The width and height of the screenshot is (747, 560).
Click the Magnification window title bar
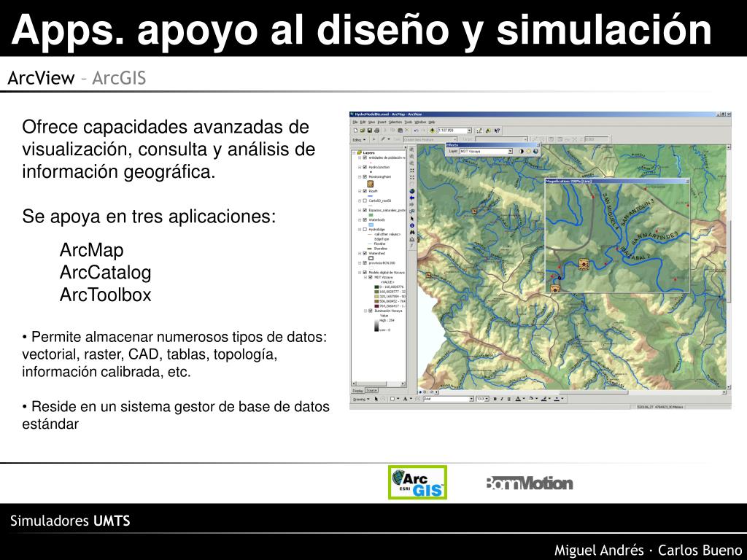[x=617, y=181]
